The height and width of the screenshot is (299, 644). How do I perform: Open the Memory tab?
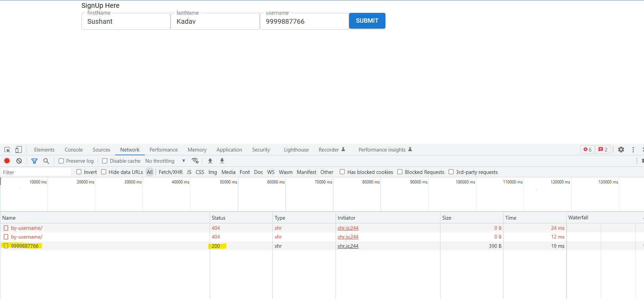point(197,149)
